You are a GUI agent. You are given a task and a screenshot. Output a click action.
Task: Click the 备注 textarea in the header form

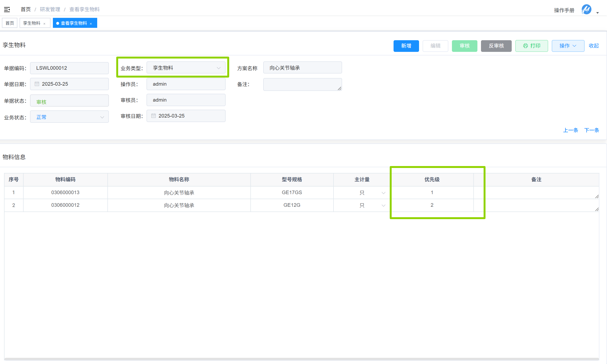pyautogui.click(x=302, y=84)
